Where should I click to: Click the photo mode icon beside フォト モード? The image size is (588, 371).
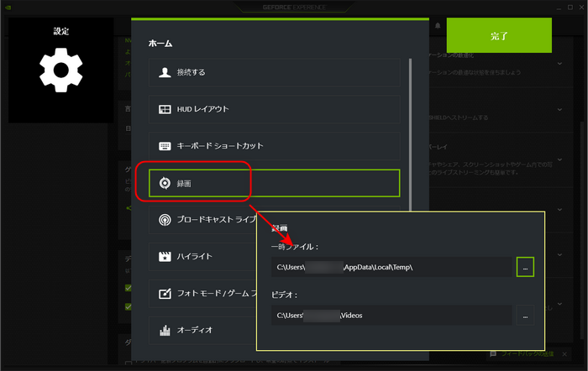pos(165,294)
